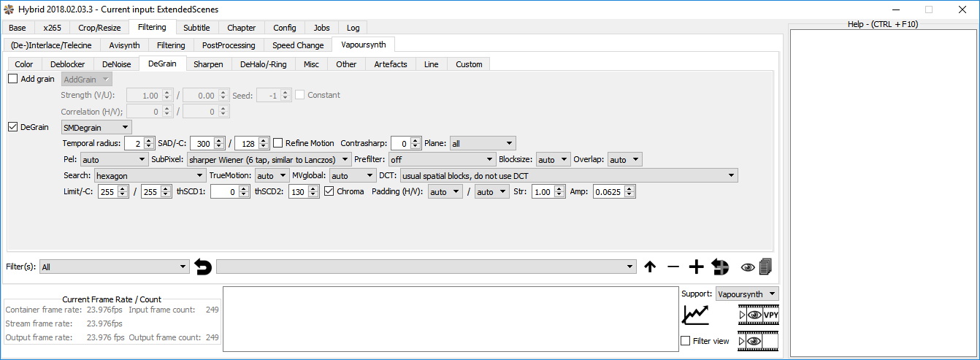The height and width of the screenshot is (360, 980).
Task: Open the line graph chart icon
Action: 695,315
